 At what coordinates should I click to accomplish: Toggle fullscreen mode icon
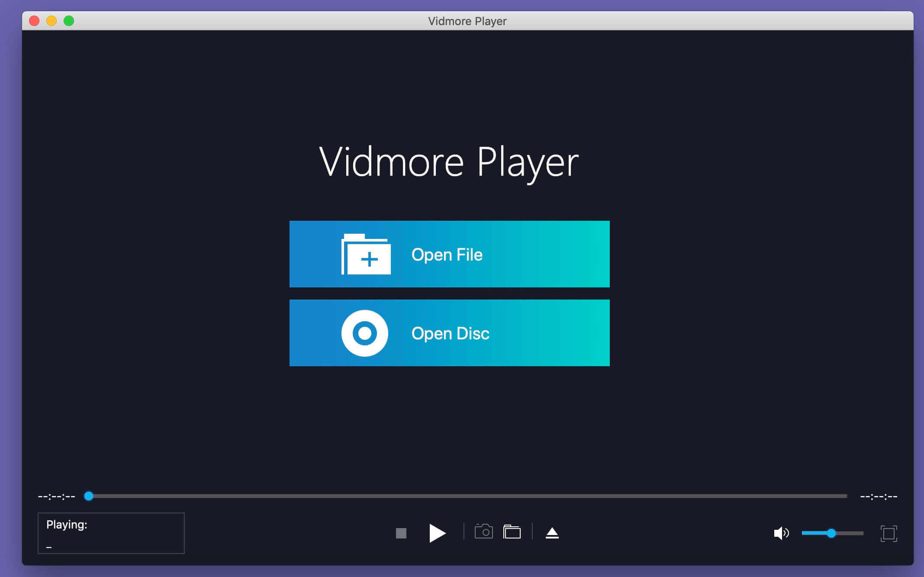889,533
